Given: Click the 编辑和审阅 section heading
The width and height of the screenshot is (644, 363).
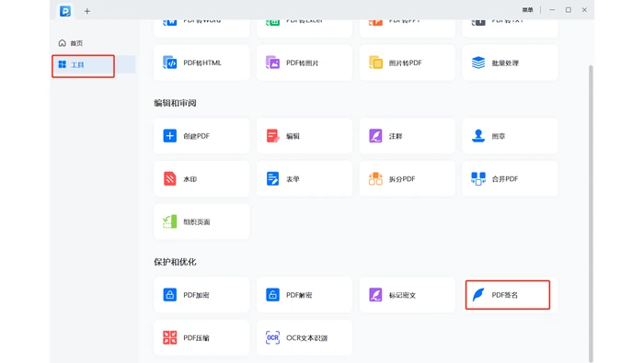Looking at the screenshot, I should [x=175, y=103].
